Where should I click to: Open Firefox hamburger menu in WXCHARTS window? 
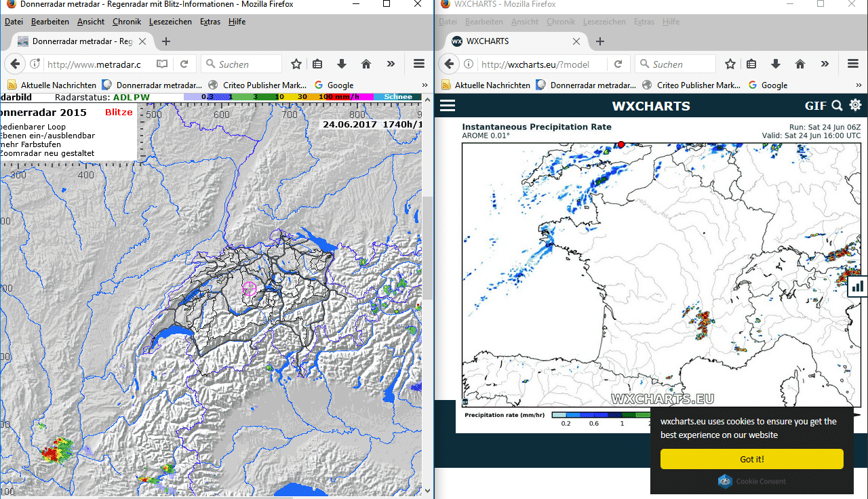click(853, 64)
